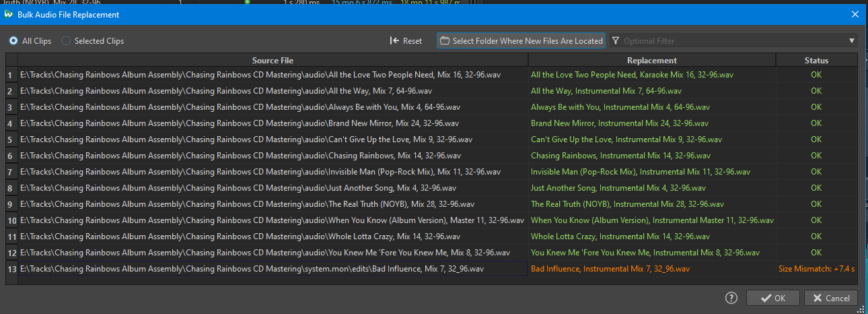Select source row When You Know (Album Version)

point(273,220)
